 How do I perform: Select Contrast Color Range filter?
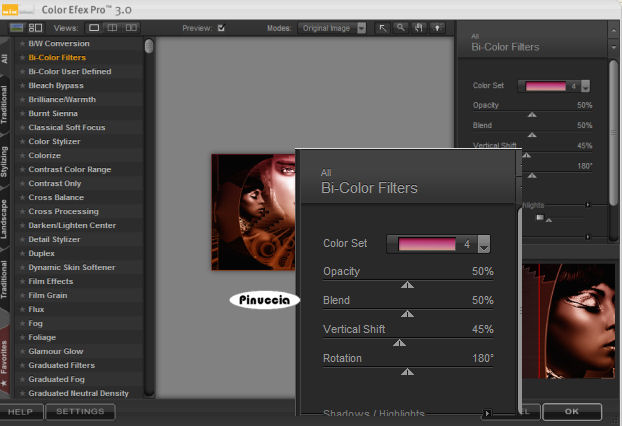coord(70,169)
